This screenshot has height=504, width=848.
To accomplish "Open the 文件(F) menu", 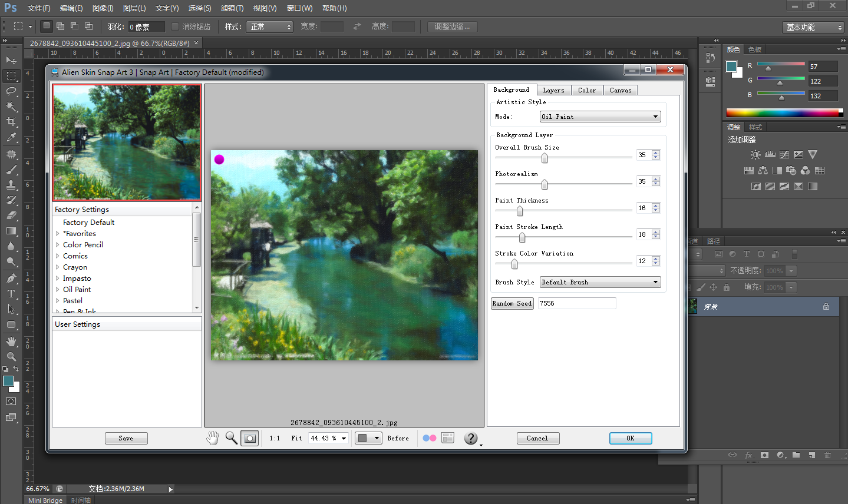I will click(39, 8).
